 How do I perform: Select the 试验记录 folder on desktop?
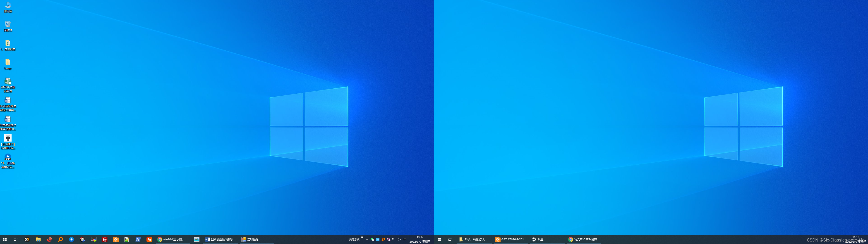coord(8,45)
